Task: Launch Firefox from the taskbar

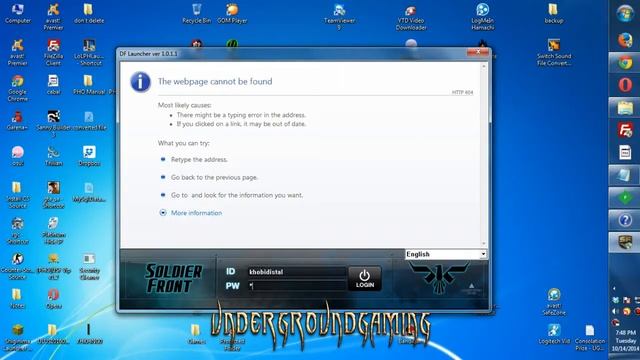Action: click(x=624, y=40)
